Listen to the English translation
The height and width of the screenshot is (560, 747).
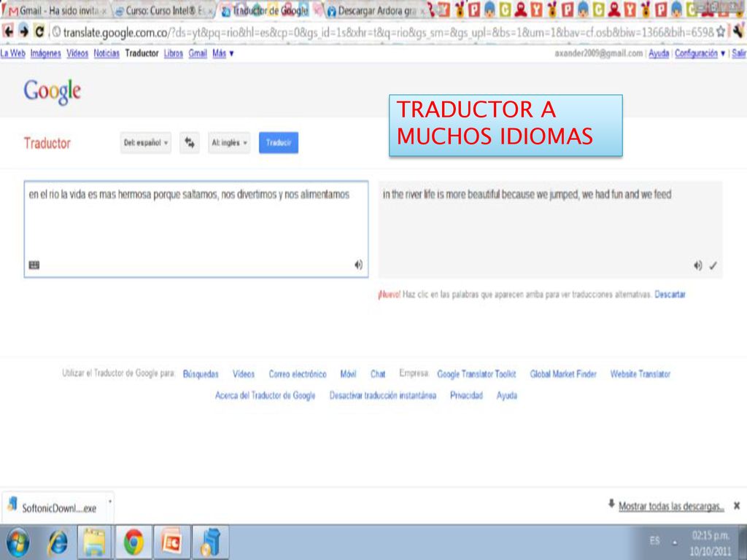(x=697, y=265)
